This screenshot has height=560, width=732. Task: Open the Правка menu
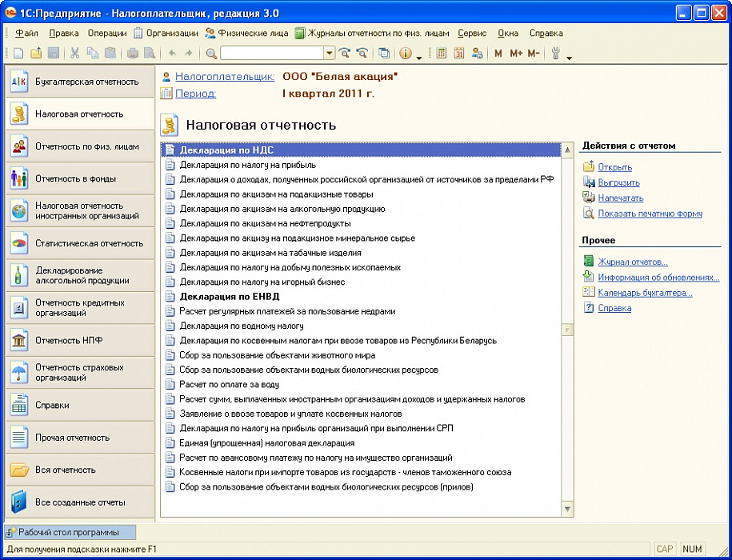pos(63,33)
